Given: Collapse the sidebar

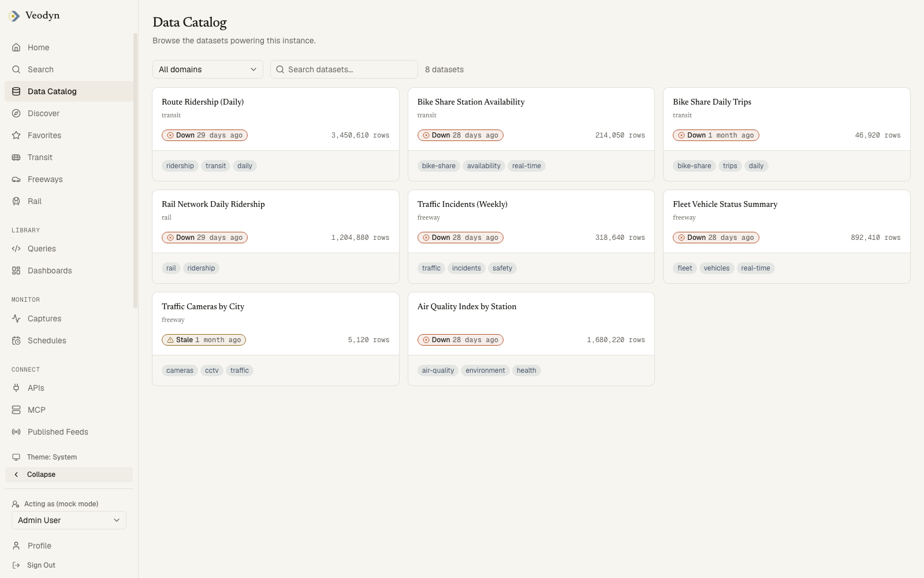Looking at the screenshot, I should pos(69,475).
